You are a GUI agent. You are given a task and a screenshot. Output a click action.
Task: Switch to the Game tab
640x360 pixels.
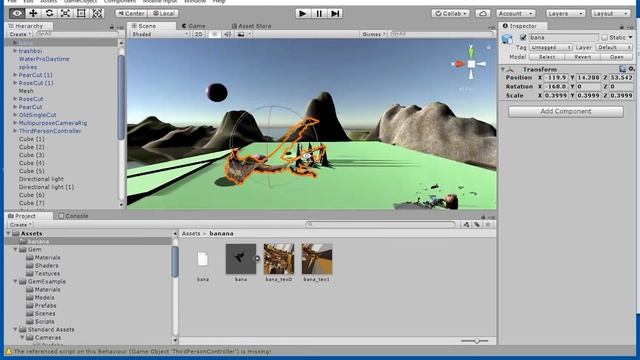pos(193,26)
